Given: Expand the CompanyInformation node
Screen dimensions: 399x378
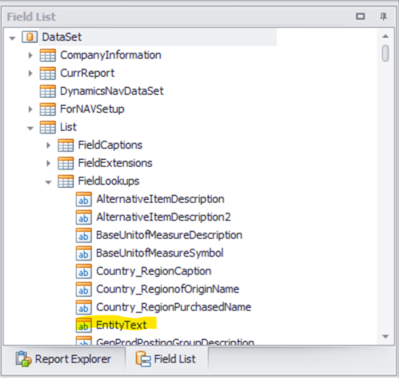Looking at the screenshot, I should click(x=30, y=55).
